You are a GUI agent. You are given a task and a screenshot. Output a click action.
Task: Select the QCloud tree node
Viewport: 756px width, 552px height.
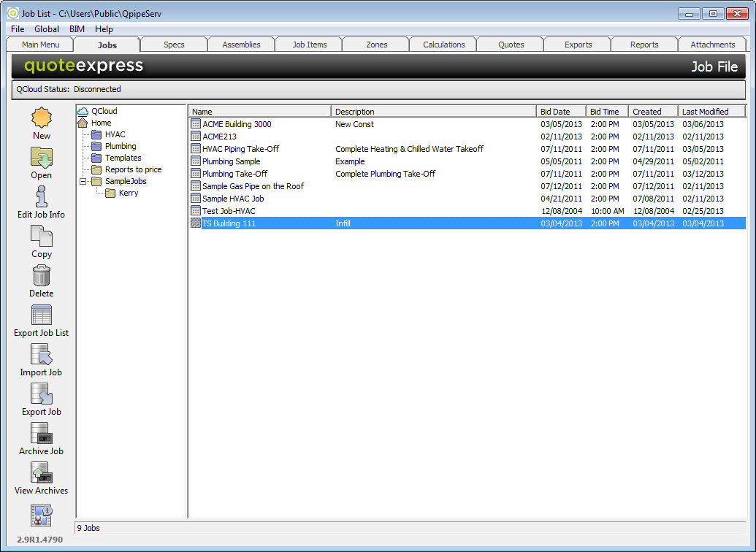(x=104, y=111)
